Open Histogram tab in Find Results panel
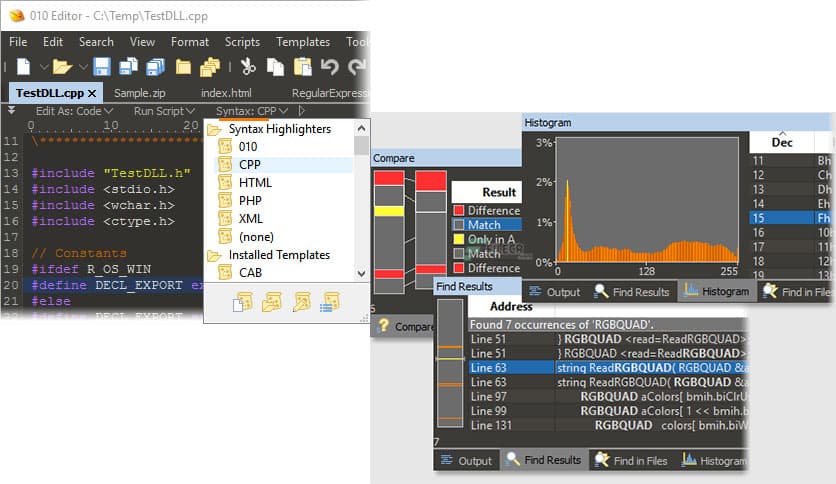836x484 pixels. (x=714, y=461)
